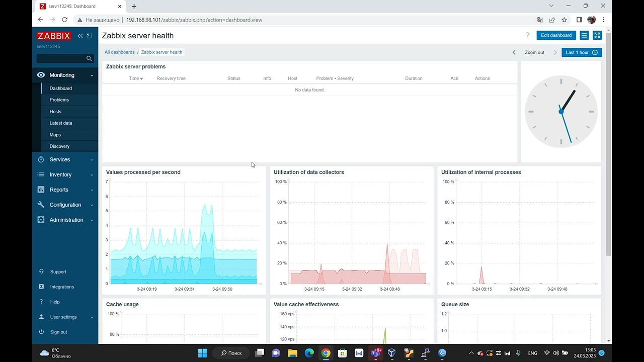Click the analog clock widget
Image resolution: width=644 pixels, height=362 pixels.
click(x=561, y=112)
